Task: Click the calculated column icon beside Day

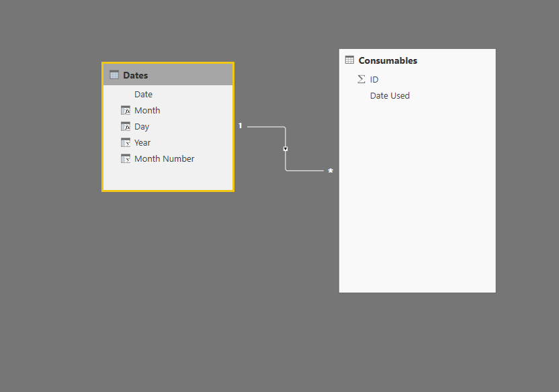Action: [126, 126]
